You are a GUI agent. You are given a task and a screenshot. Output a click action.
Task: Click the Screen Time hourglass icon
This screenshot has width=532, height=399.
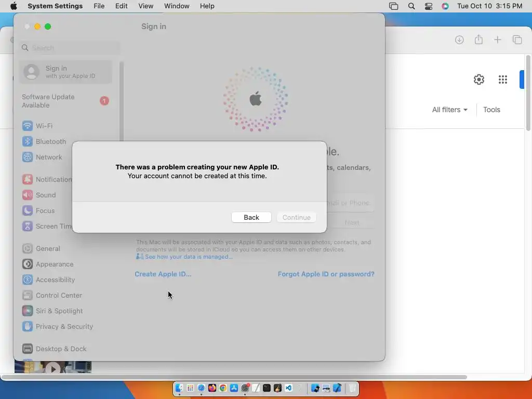[x=28, y=227]
